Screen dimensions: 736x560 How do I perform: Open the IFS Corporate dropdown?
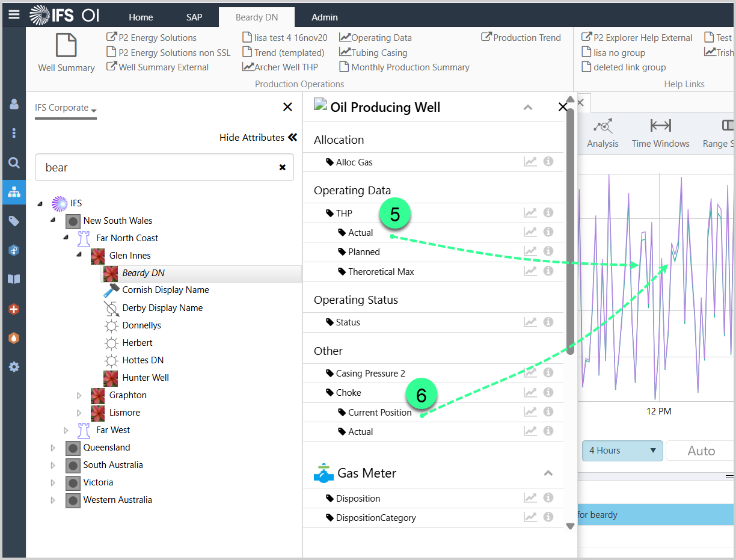click(x=66, y=108)
